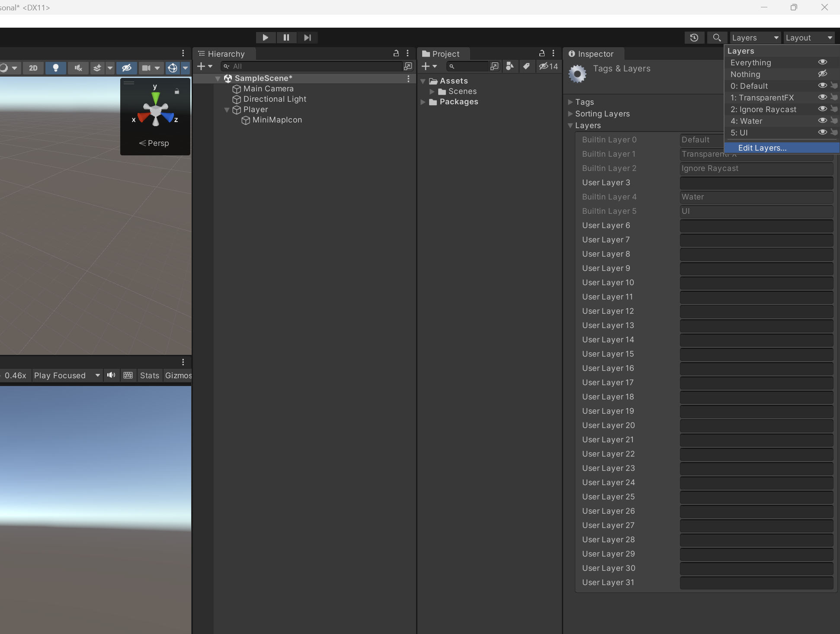Image resolution: width=840 pixels, height=634 pixels.
Task: Toggle Gizmos globe icon in scene
Action: 172,68
